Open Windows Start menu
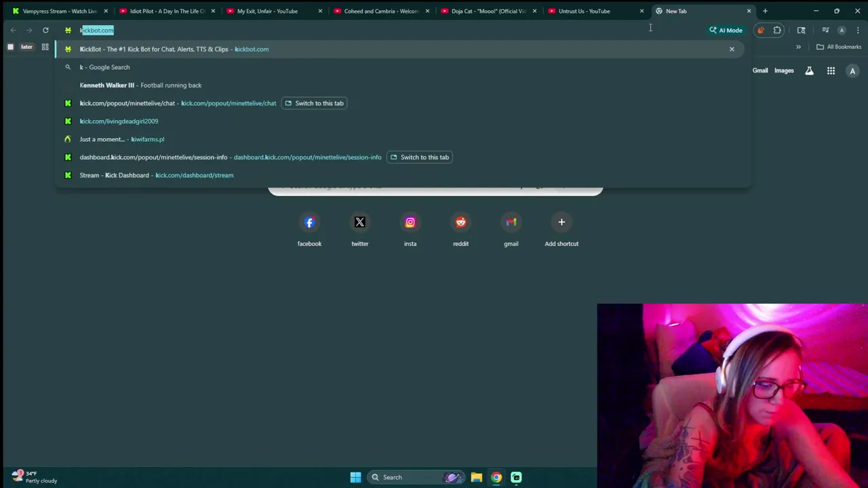Image resolution: width=868 pixels, height=488 pixels. pyautogui.click(x=355, y=477)
